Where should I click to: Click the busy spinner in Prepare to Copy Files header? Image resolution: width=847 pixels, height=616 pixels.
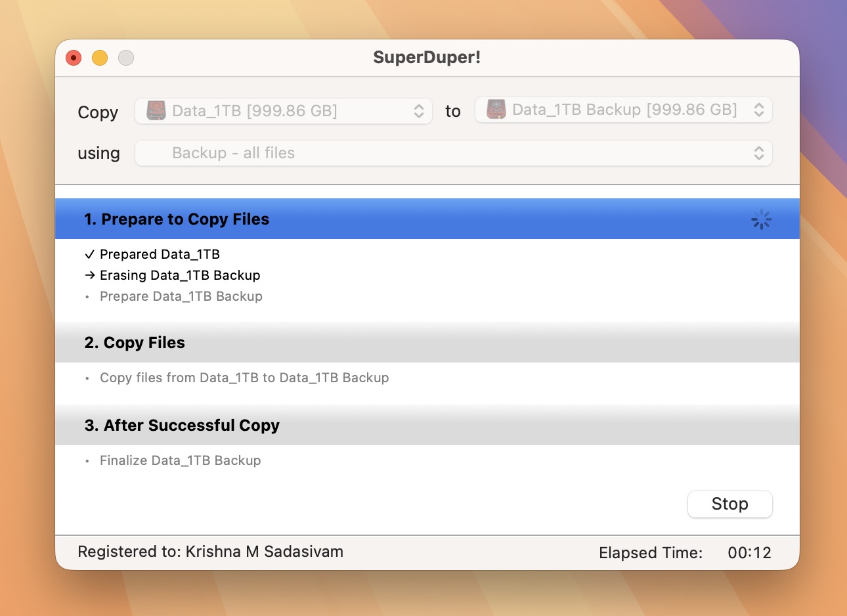click(761, 219)
